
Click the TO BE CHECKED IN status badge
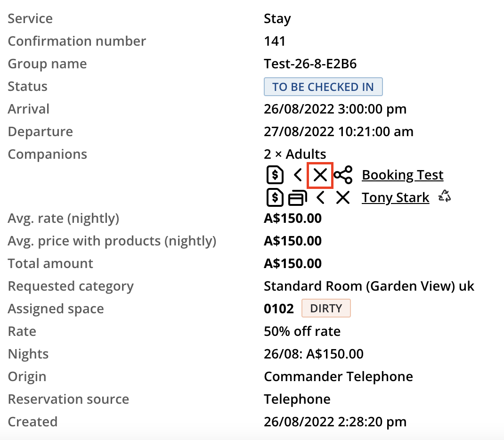pyautogui.click(x=323, y=87)
